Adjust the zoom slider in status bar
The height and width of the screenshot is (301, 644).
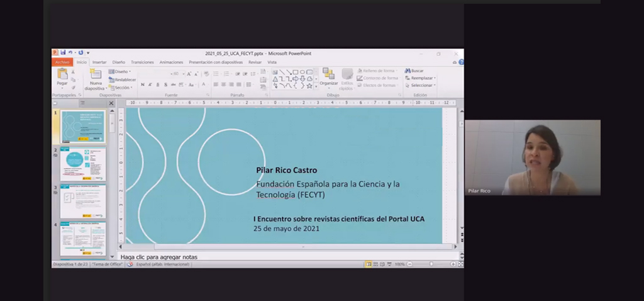point(431,264)
